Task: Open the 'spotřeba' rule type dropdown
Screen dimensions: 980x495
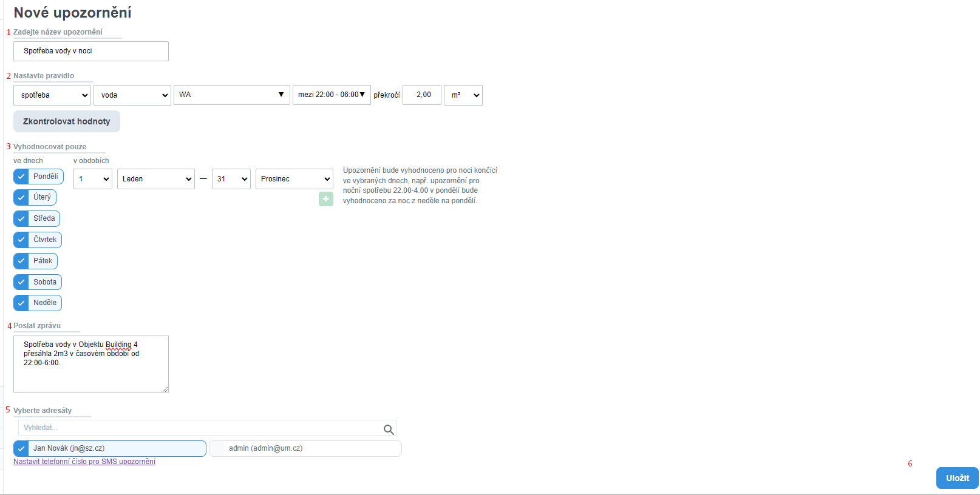Action: point(52,95)
